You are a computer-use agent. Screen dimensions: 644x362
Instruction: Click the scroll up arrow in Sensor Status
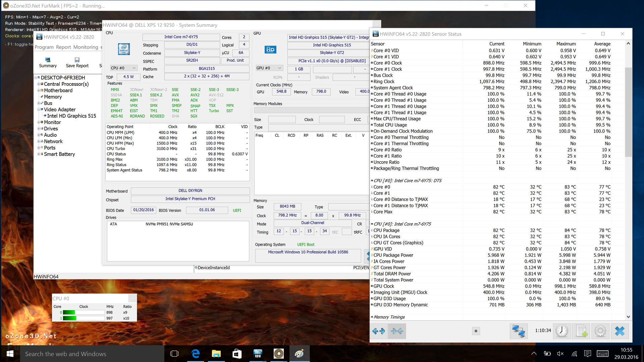tap(628, 44)
